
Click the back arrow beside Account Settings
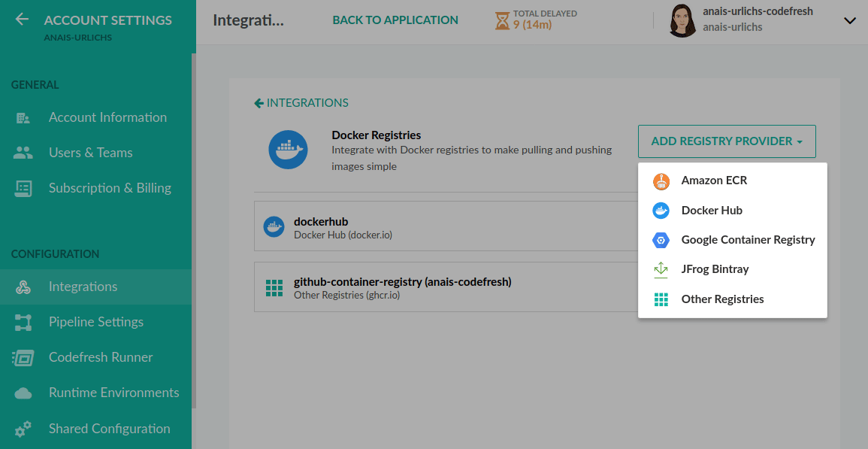23,20
